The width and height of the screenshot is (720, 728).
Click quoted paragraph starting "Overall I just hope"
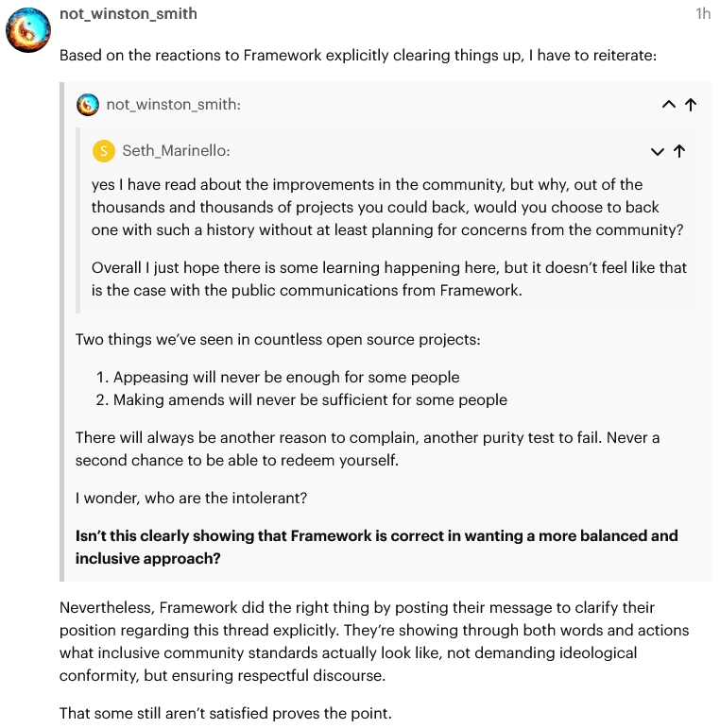(388, 279)
